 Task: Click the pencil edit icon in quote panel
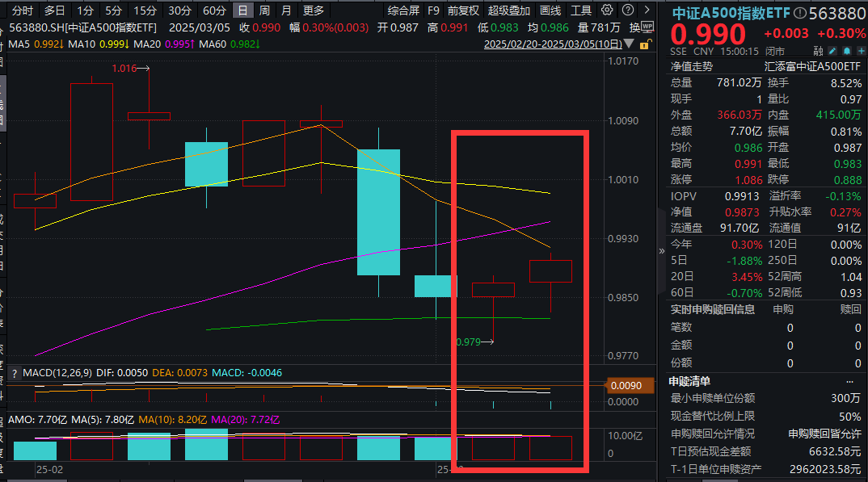(x=831, y=51)
